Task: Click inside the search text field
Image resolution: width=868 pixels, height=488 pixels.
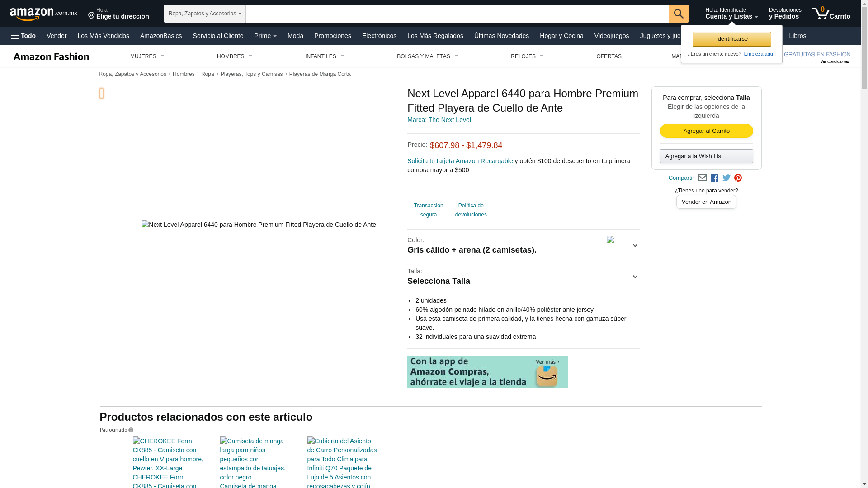Action: [x=457, y=14]
